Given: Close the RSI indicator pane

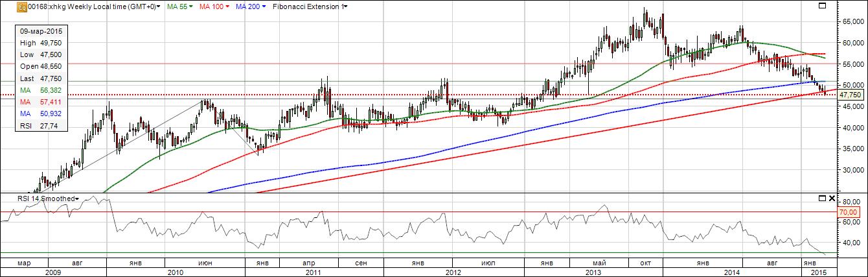Looking at the screenshot, I should (x=831, y=198).
